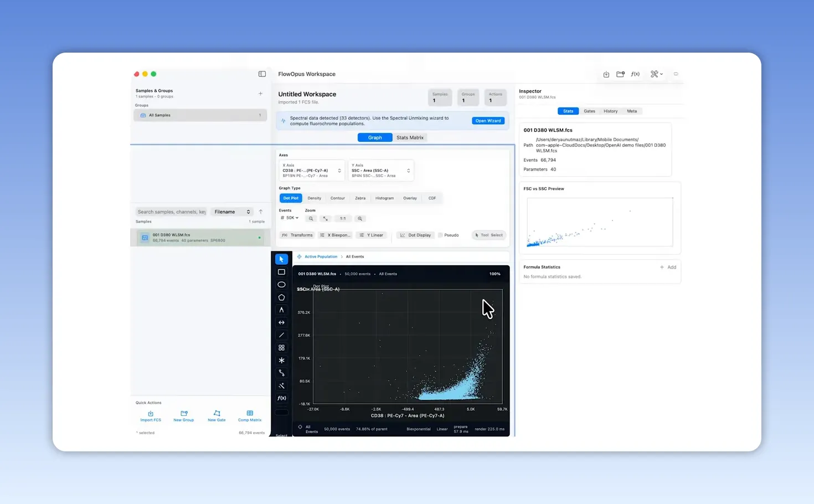
Task: Click the Import FCS quick action
Action: coord(151,416)
